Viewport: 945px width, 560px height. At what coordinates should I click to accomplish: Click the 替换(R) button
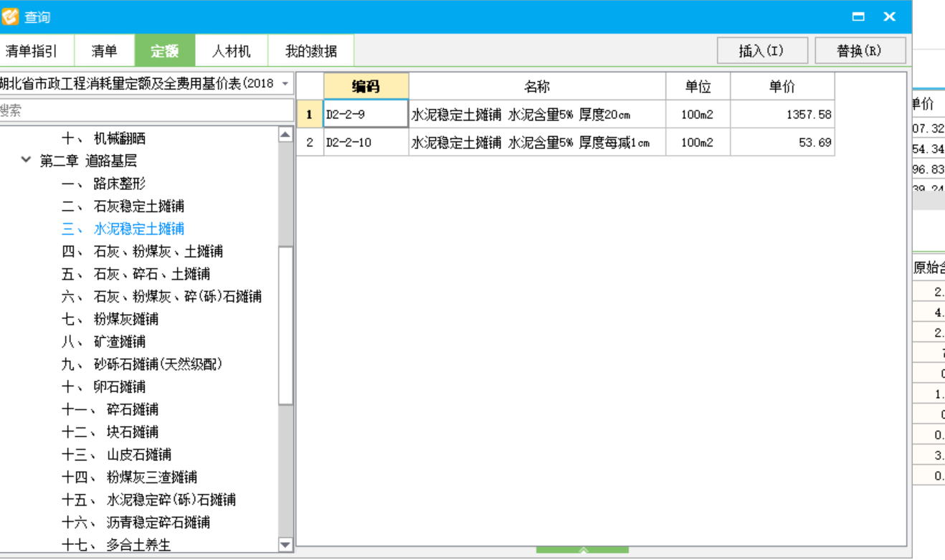[x=860, y=51]
